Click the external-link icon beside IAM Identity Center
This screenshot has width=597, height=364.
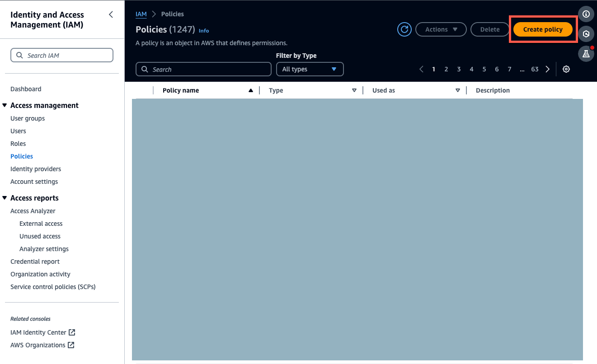[x=71, y=332]
